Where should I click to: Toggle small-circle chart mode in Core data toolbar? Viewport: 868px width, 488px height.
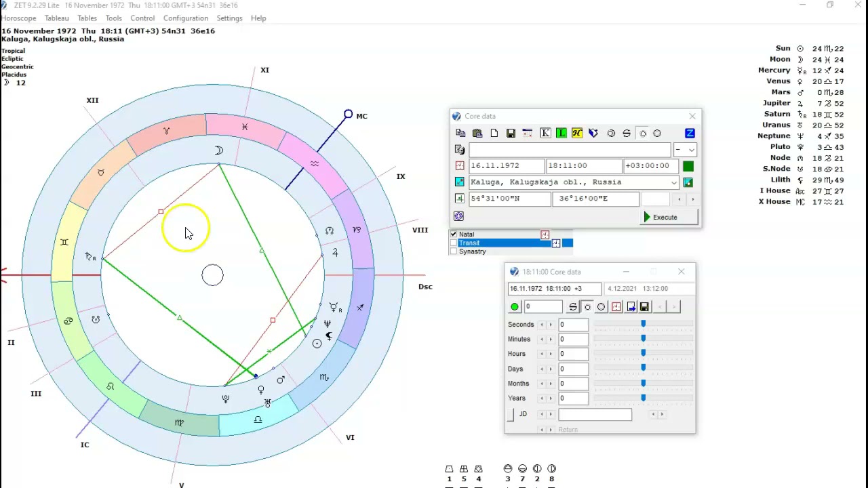point(643,134)
